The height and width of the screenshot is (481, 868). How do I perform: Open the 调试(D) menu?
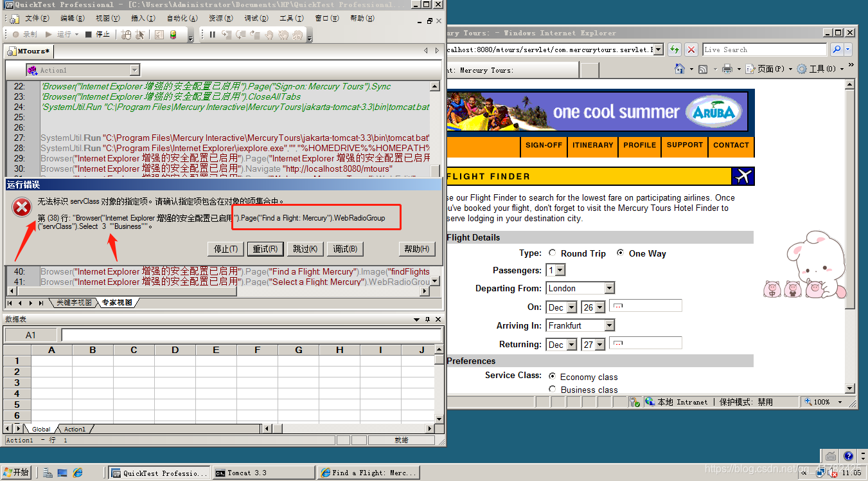click(x=256, y=19)
